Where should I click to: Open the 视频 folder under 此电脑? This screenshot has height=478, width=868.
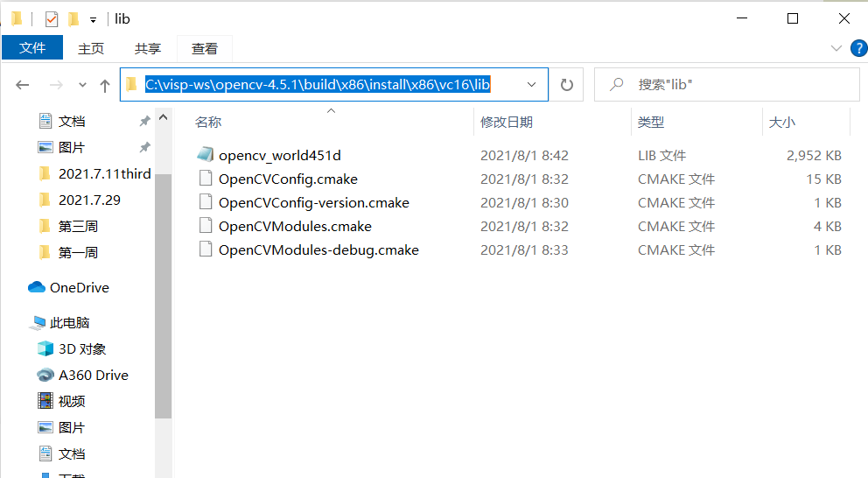[72, 401]
